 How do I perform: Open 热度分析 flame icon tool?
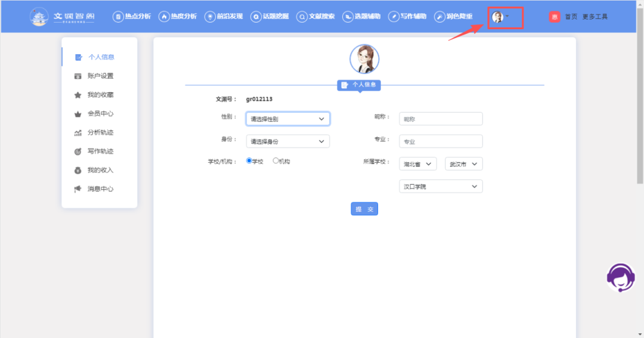(x=164, y=17)
